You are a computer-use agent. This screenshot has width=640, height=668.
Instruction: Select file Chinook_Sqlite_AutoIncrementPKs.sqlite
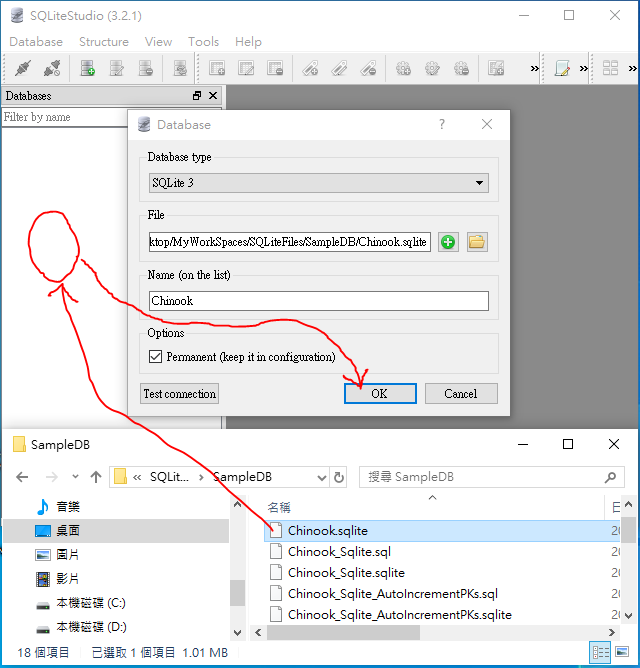(x=400, y=614)
